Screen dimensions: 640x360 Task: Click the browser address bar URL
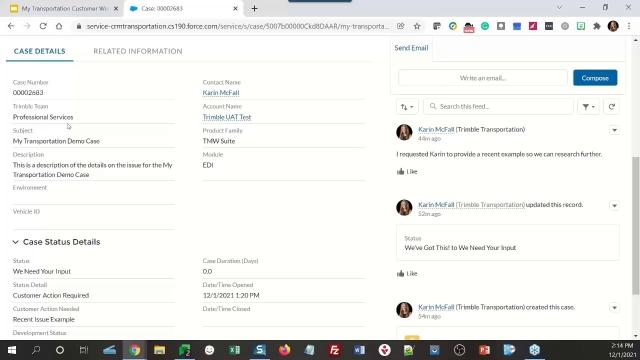(238, 26)
